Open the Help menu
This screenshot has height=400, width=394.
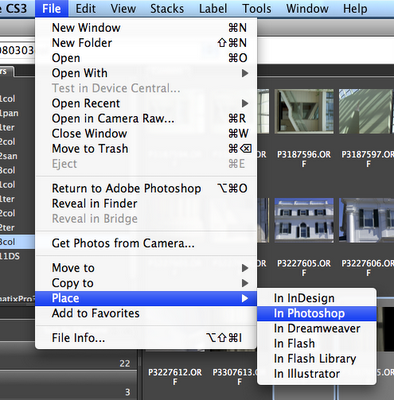355,8
